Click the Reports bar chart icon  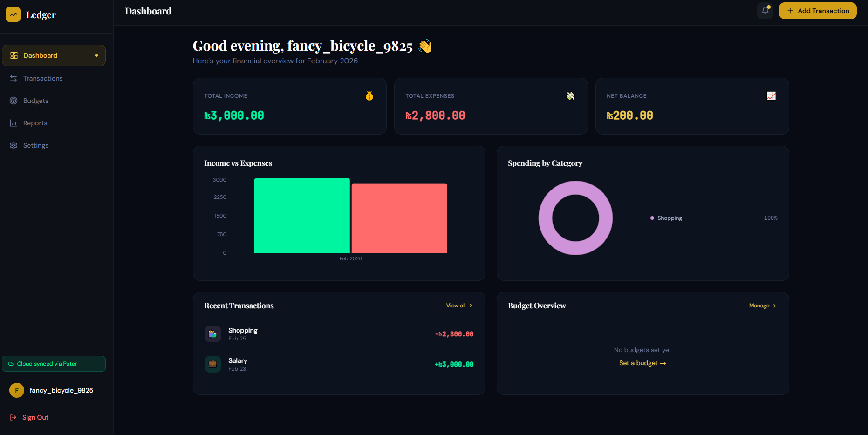pos(14,123)
